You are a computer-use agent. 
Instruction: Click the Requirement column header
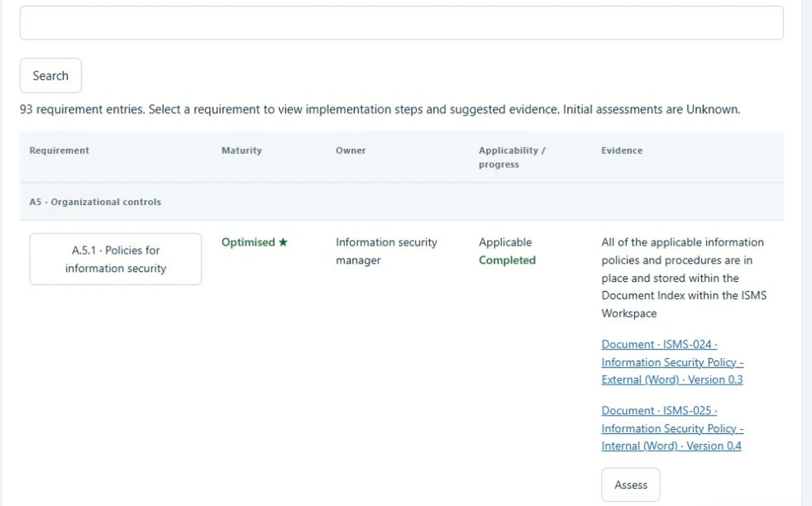point(59,151)
